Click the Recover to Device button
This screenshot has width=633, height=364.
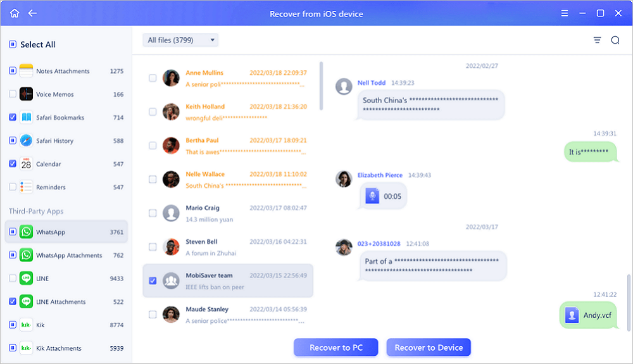point(429,348)
